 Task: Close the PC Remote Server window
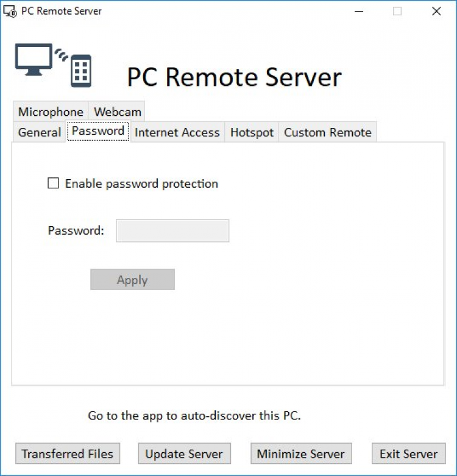436,11
